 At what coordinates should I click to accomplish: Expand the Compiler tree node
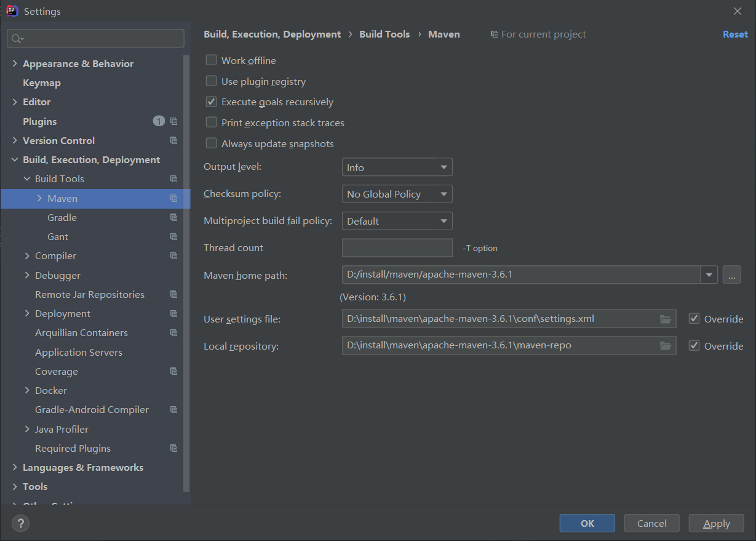(x=27, y=255)
